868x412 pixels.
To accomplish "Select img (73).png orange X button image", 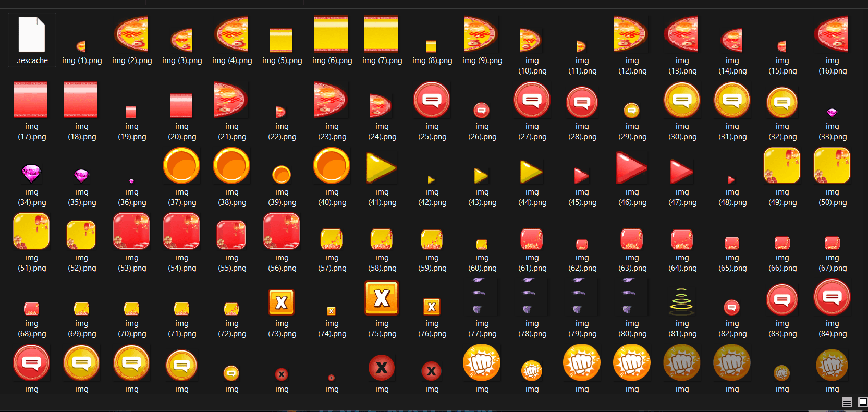I will (x=282, y=302).
